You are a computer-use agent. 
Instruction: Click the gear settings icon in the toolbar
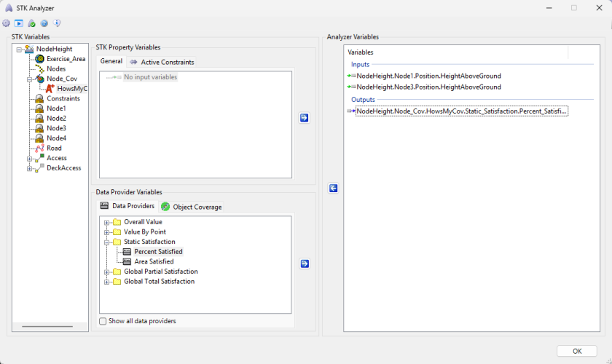[7, 23]
